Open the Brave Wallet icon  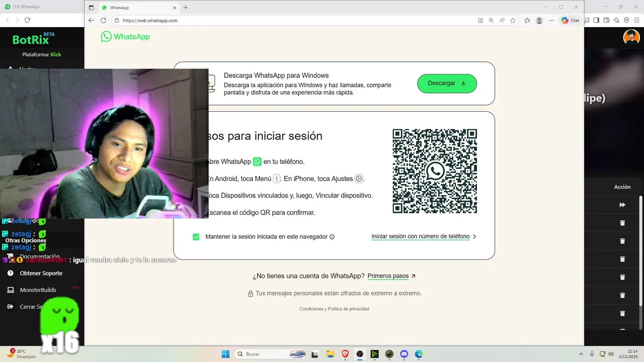606,20
